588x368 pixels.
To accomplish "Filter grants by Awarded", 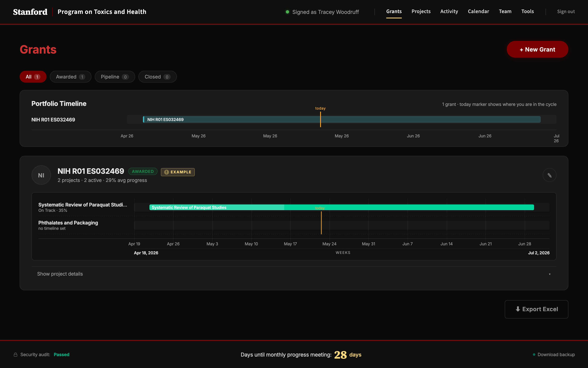I will coord(70,77).
